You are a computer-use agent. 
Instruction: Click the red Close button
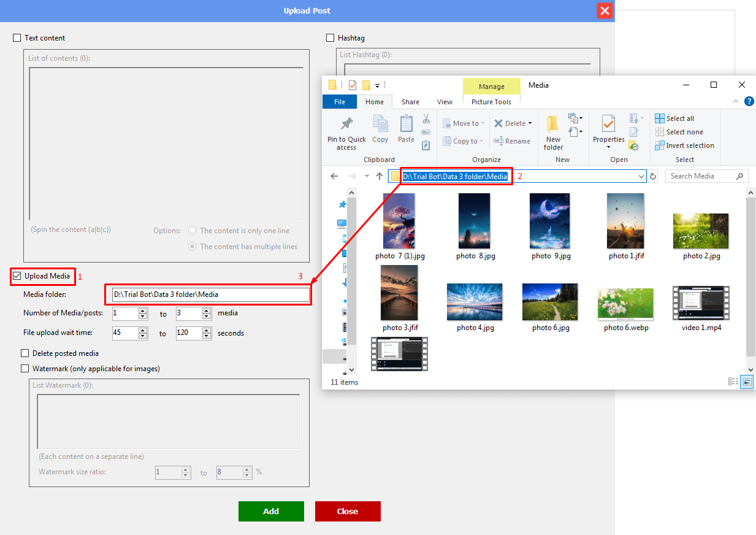[348, 511]
